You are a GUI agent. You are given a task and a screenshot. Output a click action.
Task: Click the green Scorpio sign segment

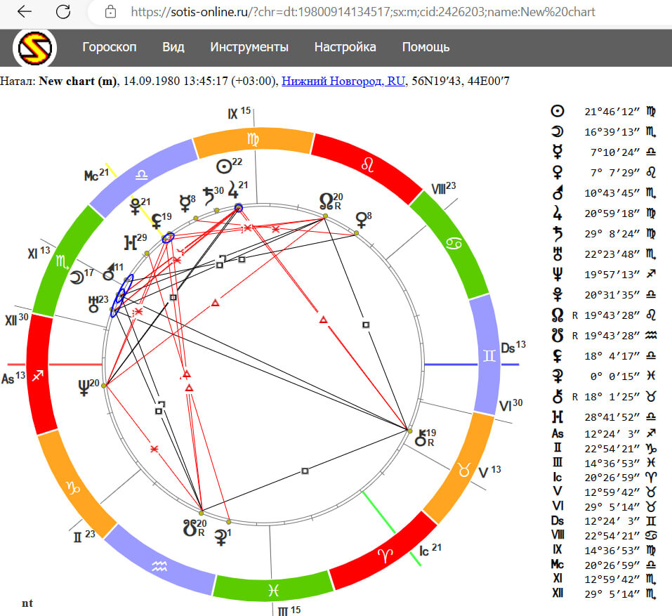[x=62, y=260]
